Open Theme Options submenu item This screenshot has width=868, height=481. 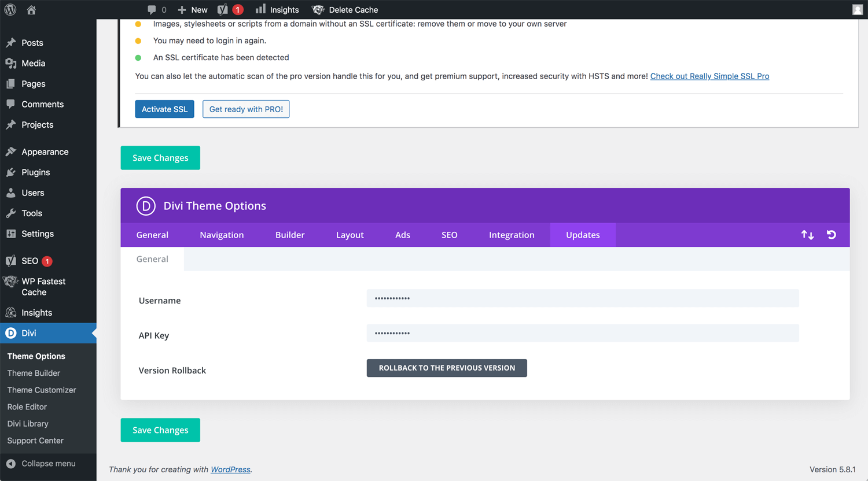(36, 356)
